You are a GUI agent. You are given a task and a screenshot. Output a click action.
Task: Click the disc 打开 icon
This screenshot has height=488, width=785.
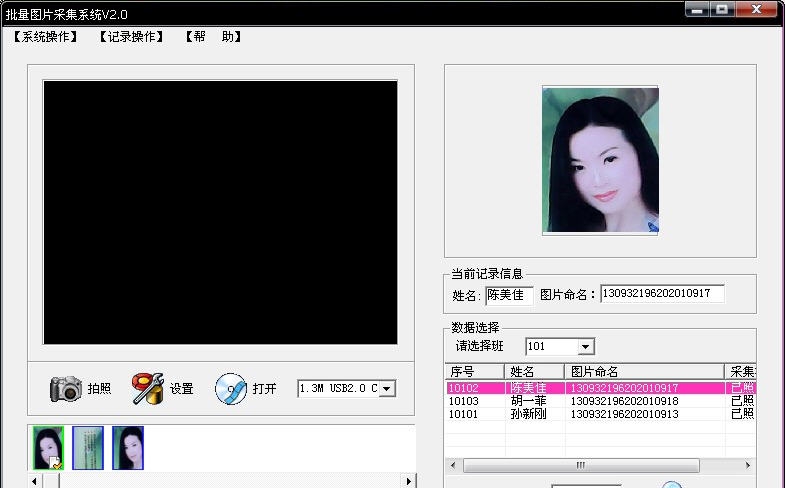(x=231, y=389)
